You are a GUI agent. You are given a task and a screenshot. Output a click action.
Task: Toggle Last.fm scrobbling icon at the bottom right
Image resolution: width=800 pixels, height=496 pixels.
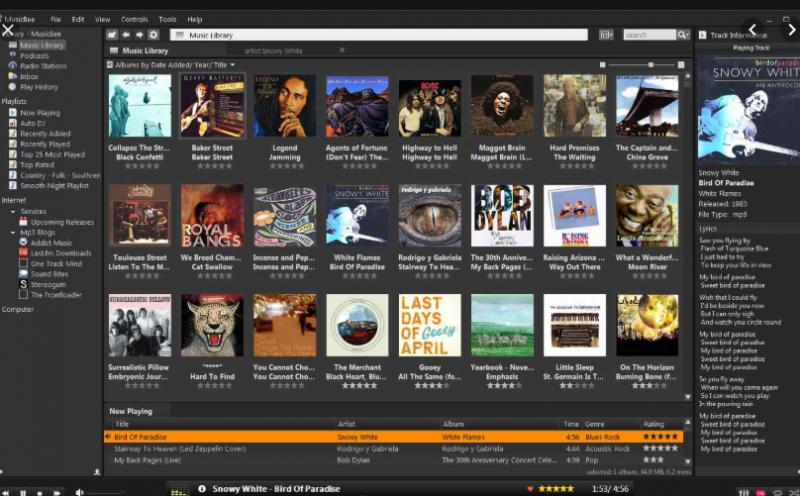pos(761,492)
